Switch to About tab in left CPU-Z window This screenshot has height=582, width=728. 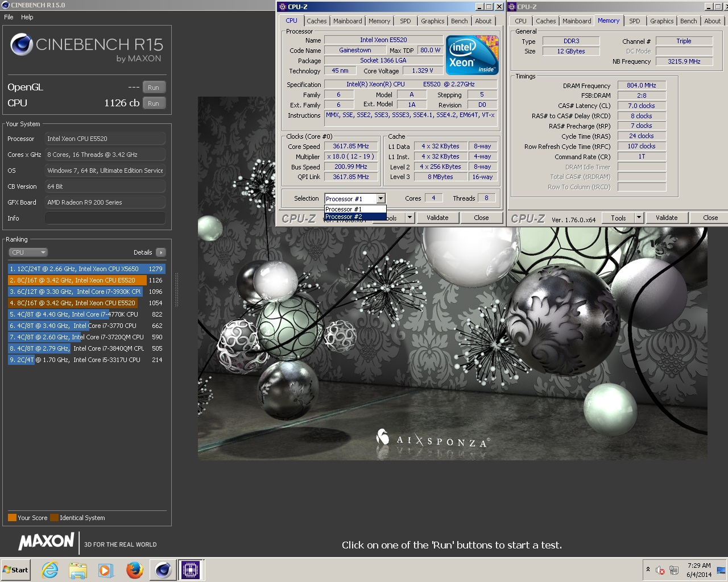coord(483,21)
